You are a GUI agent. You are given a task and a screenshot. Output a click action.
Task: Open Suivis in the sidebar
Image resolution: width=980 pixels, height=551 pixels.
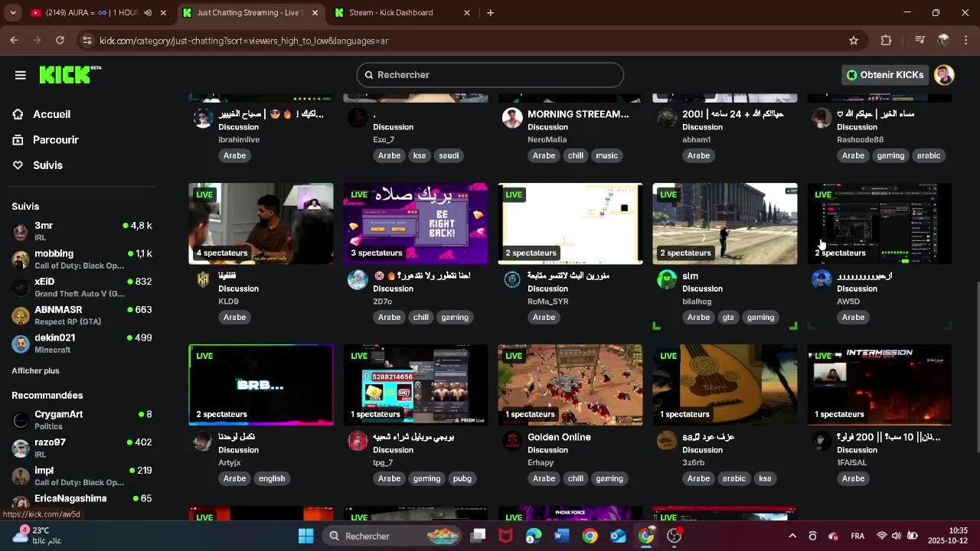click(x=47, y=165)
